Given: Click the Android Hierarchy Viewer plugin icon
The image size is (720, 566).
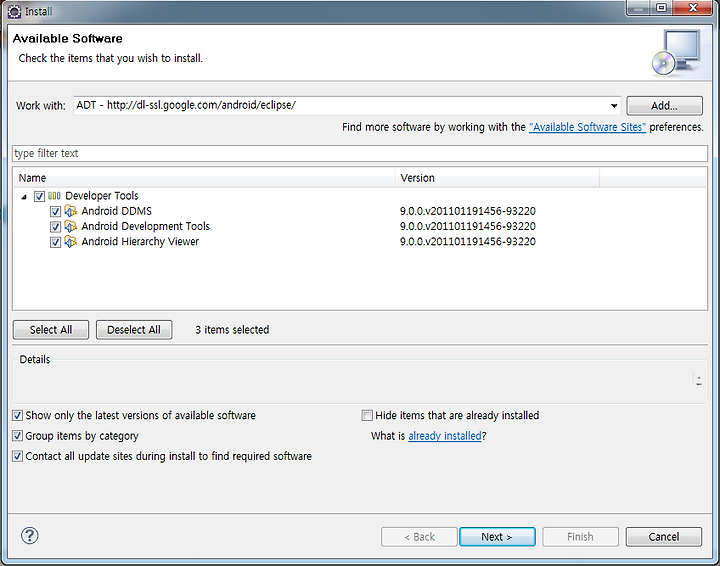Looking at the screenshot, I should click(70, 241).
